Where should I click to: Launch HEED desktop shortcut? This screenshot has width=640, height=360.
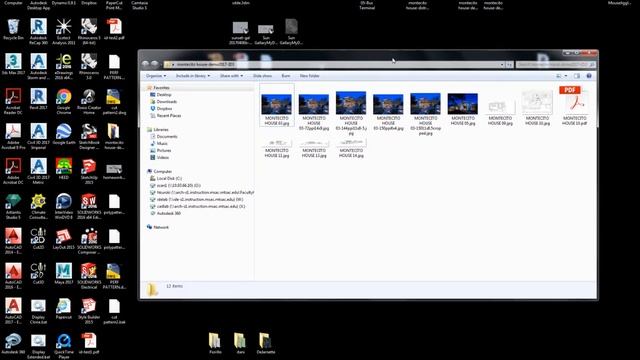coord(64,169)
